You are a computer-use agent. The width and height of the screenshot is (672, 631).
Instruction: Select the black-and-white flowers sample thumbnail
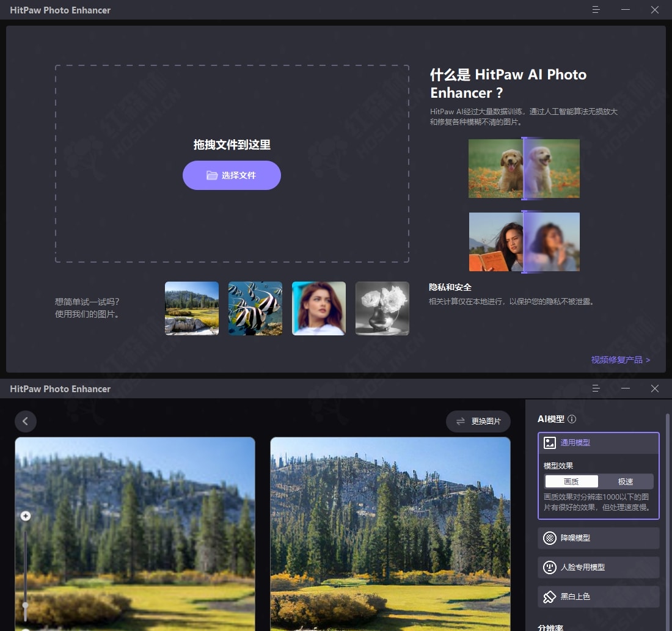click(382, 308)
